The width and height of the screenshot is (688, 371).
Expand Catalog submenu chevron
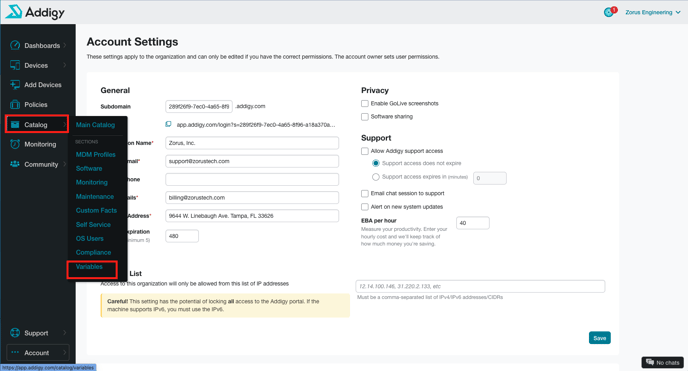(65, 125)
